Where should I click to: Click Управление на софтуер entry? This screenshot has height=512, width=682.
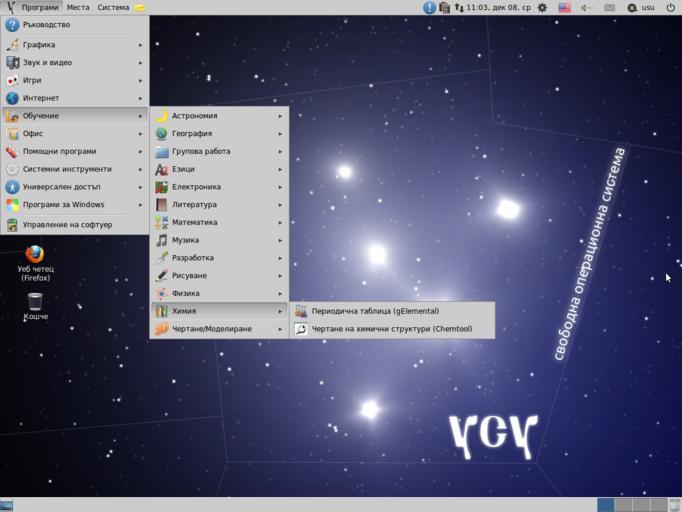67,225
